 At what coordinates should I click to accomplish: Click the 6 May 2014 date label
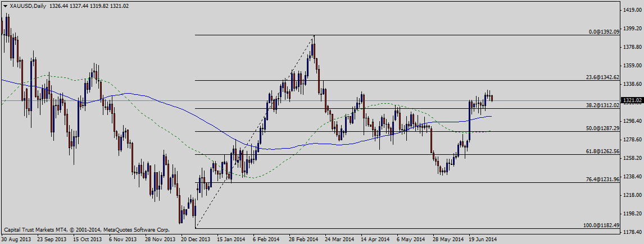(x=410, y=240)
